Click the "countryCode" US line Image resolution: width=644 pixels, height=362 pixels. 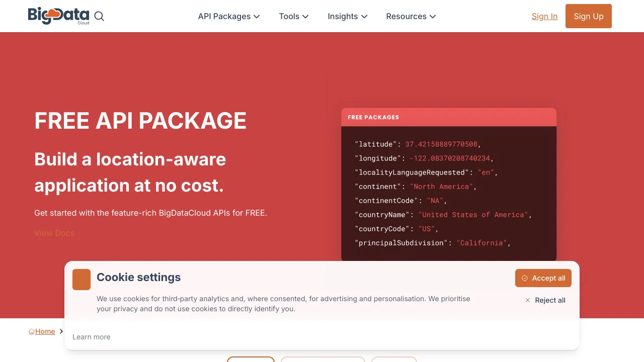[x=397, y=229]
